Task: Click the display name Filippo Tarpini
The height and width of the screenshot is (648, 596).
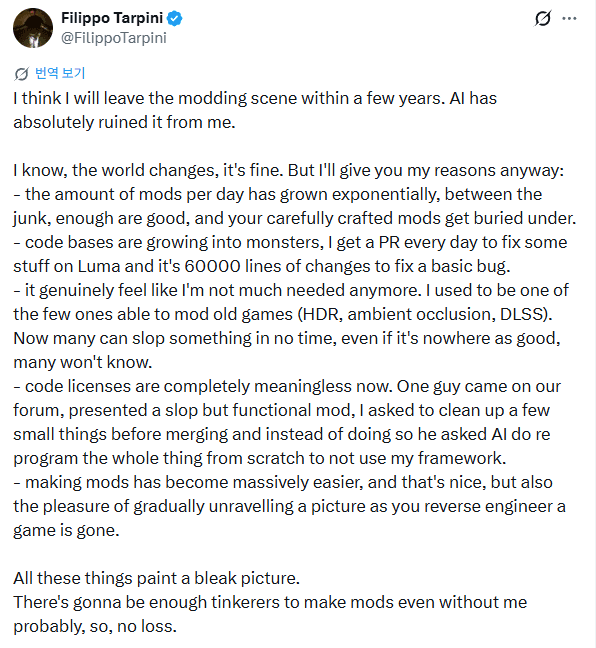Action: point(112,18)
